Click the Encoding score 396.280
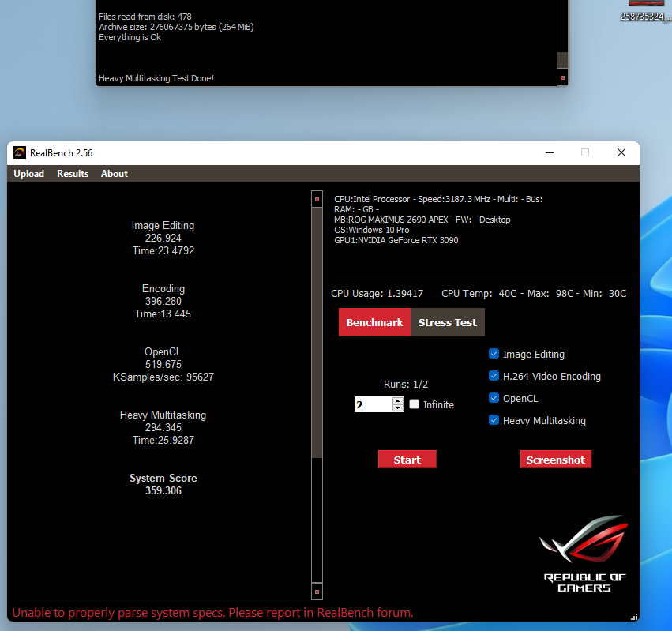 (163, 301)
